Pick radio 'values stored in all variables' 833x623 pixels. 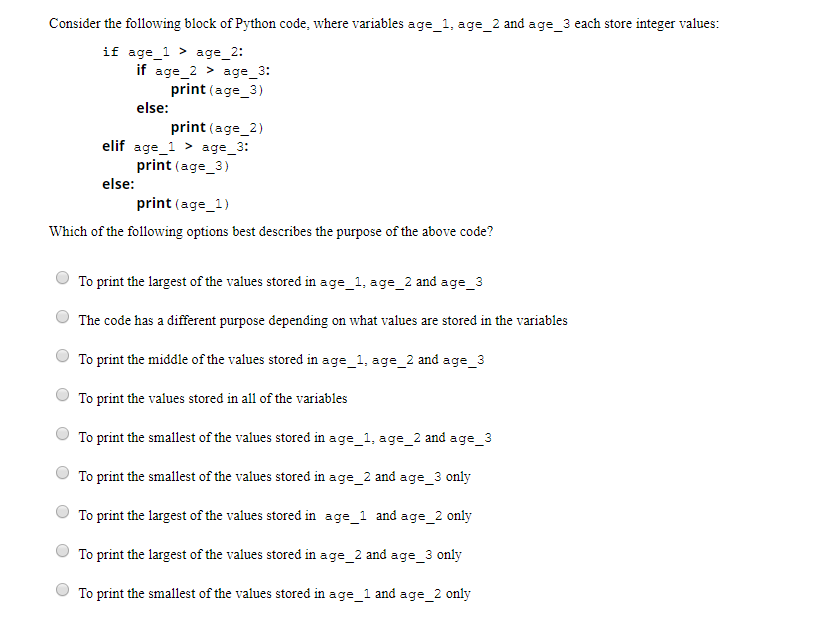[63, 395]
